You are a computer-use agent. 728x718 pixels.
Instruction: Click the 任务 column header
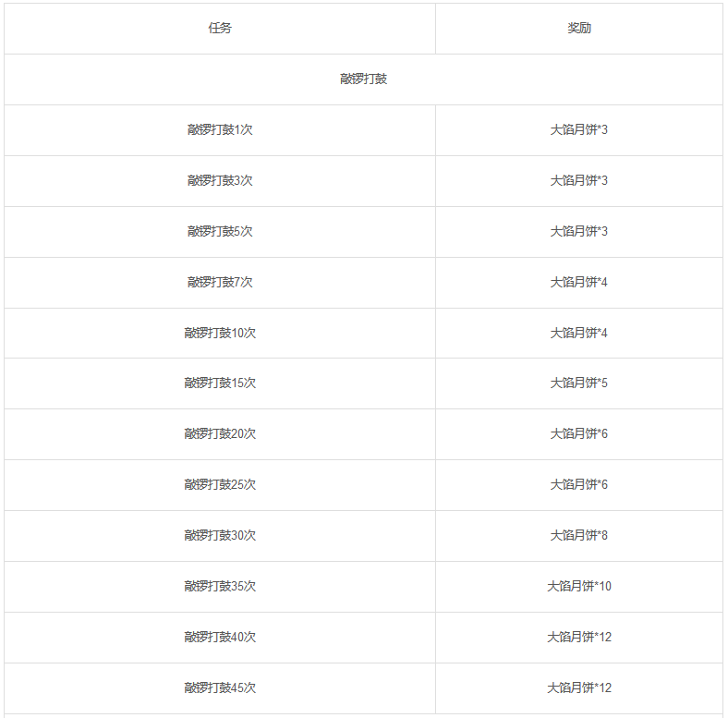tap(220, 29)
